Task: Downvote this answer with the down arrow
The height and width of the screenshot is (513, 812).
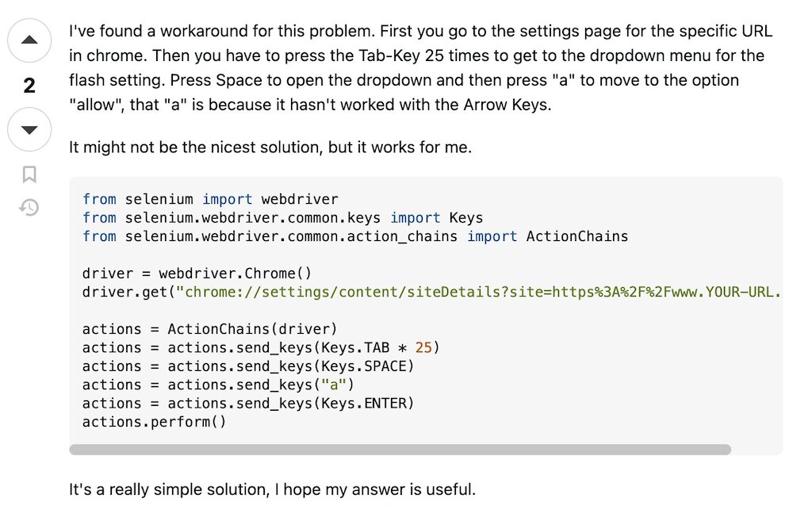Action: click(29, 130)
